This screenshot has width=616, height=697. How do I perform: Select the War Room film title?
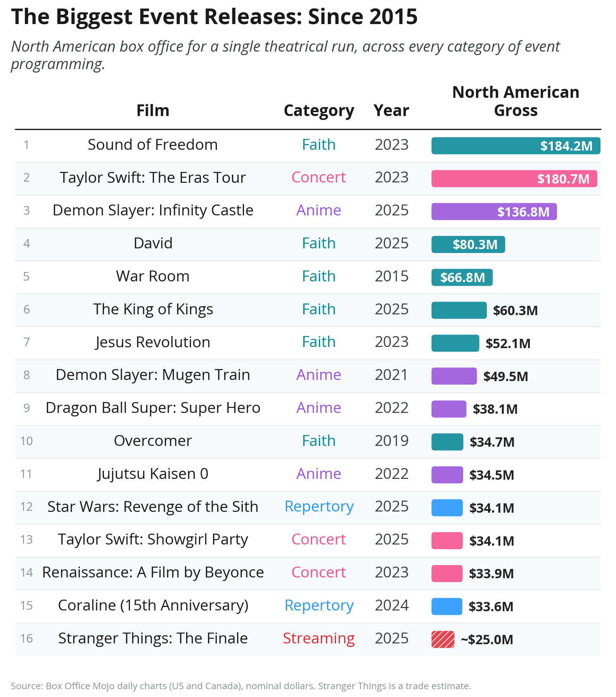(x=153, y=276)
